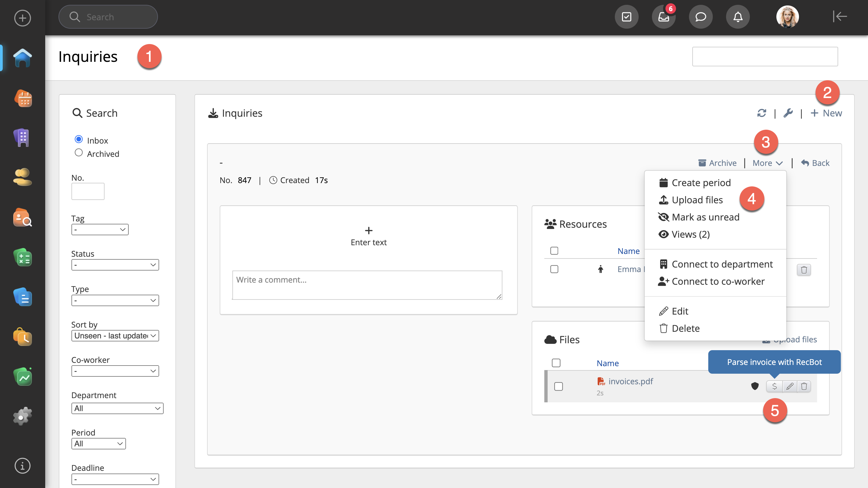Check the invoices.pdf file checkbox
The height and width of the screenshot is (488, 868).
[x=558, y=386]
